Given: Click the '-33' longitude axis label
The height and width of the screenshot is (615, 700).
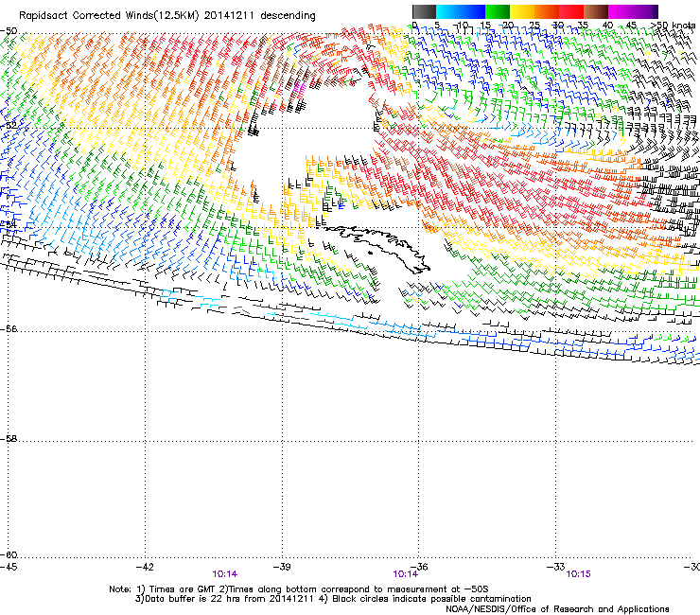Looking at the screenshot, I should (x=556, y=567).
